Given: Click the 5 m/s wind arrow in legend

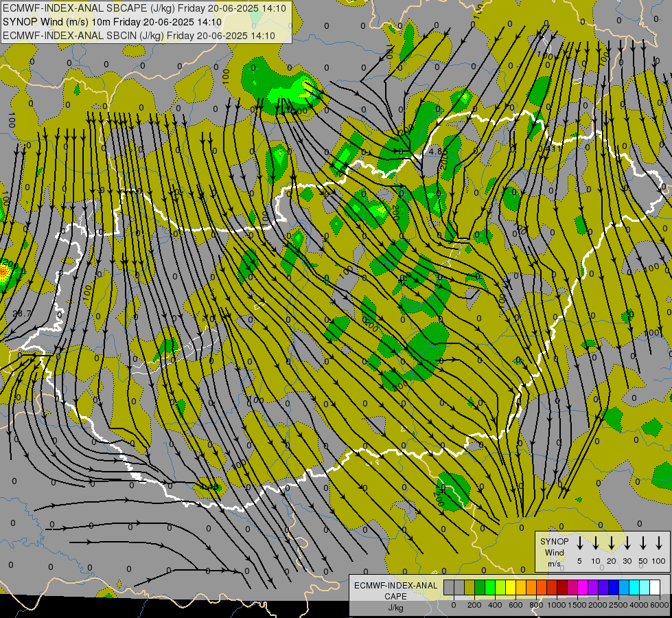Looking at the screenshot, I should click(579, 543).
